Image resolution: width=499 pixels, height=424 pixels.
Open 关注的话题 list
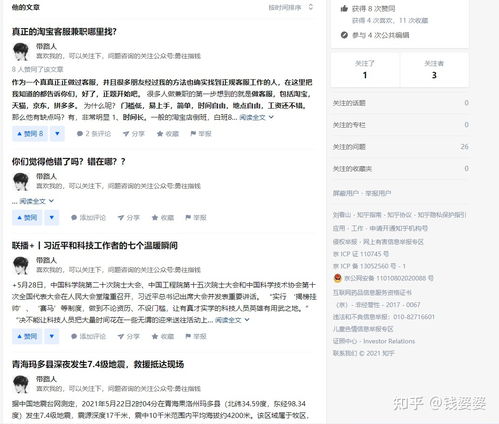400,103
